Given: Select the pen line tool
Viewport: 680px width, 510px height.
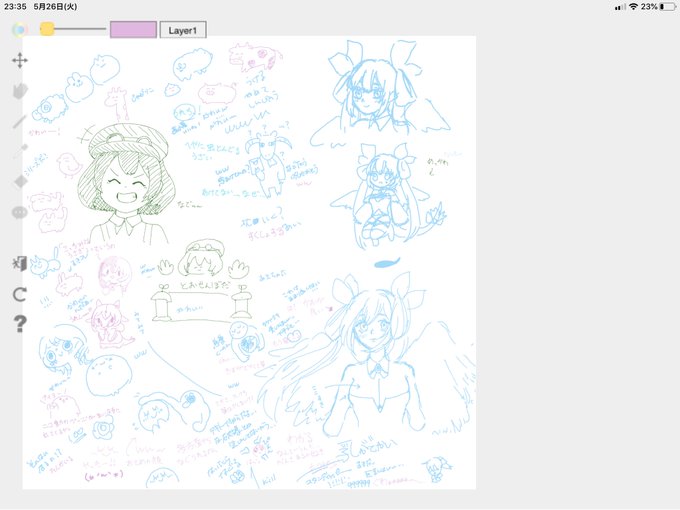Looking at the screenshot, I should point(20,121).
